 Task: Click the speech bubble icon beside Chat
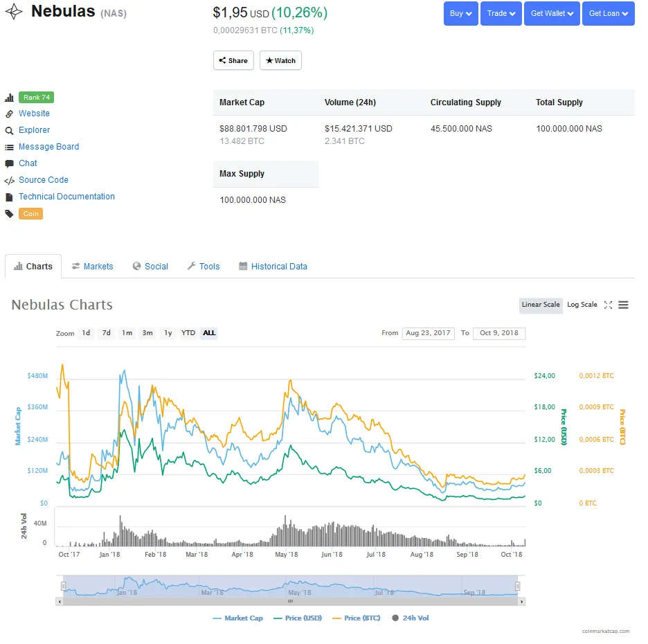9,163
